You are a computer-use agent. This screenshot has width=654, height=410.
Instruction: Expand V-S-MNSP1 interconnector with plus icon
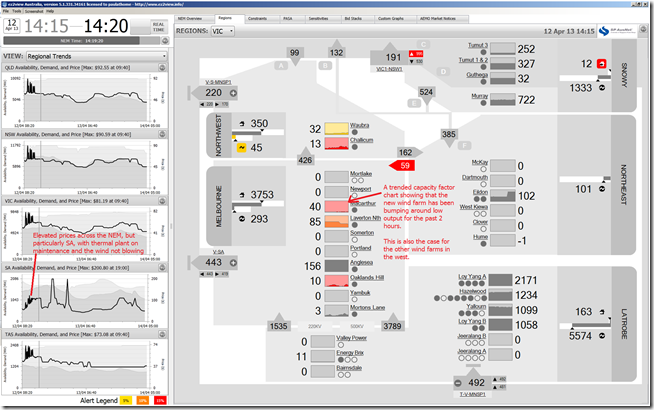233,93
